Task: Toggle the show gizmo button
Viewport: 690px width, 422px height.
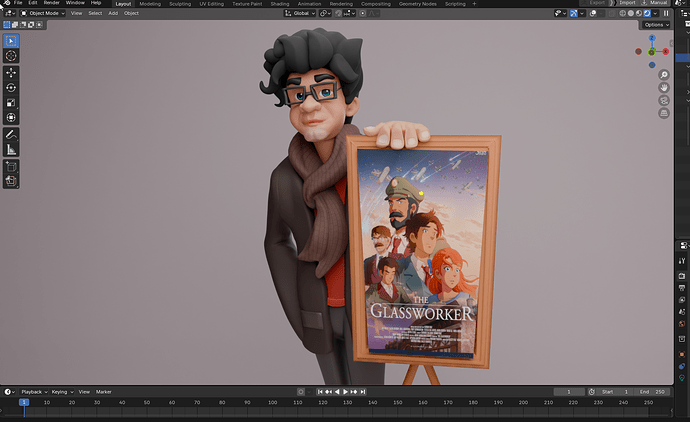Action: [574, 13]
